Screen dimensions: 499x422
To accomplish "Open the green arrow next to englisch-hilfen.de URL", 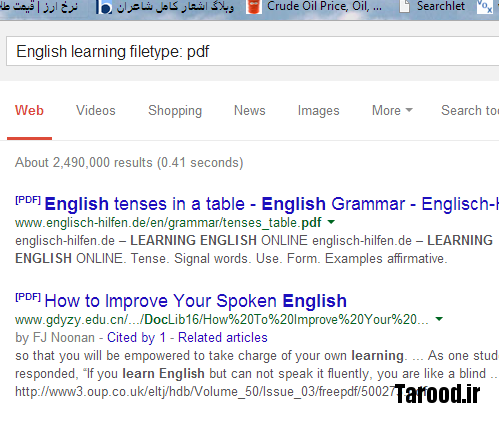I will tap(331, 222).
